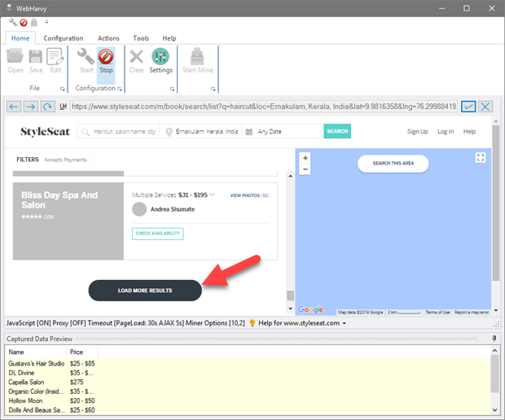This screenshot has height=420, width=505.
Task: Open the Settings icon in ribbon
Action: point(160,60)
